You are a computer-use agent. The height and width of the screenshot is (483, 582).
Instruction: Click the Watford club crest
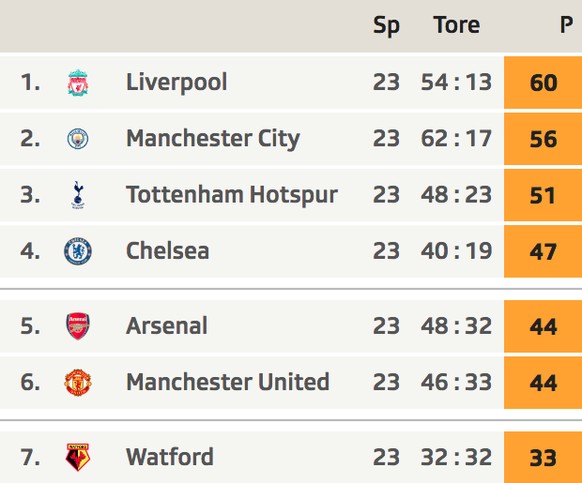click(78, 457)
